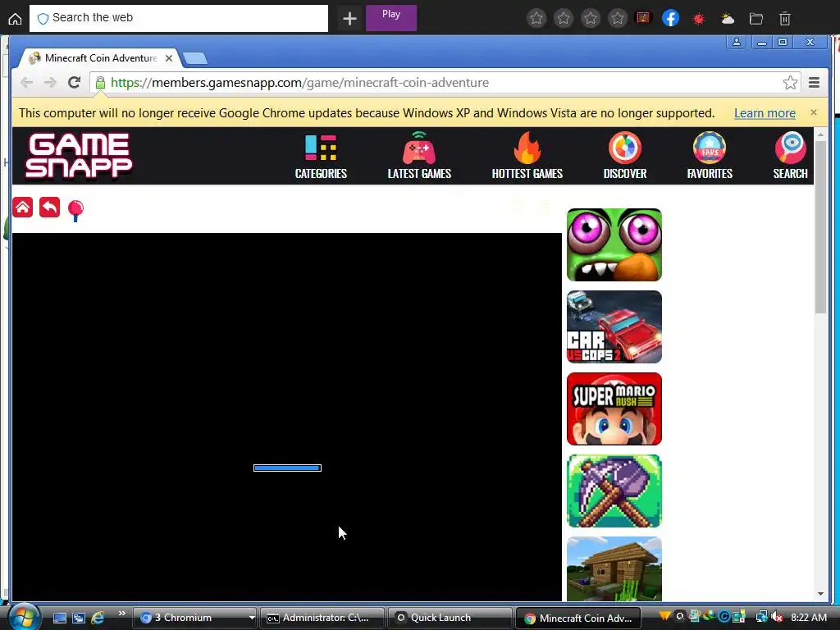Click the first empty star shortcut
840x630 pixels.
[536, 19]
